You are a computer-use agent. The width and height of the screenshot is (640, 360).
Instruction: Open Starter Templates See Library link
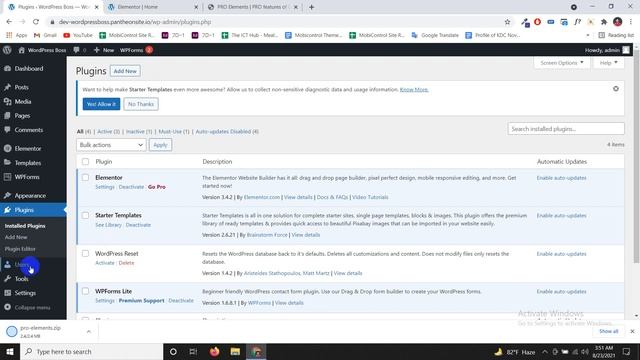pyautogui.click(x=108, y=225)
